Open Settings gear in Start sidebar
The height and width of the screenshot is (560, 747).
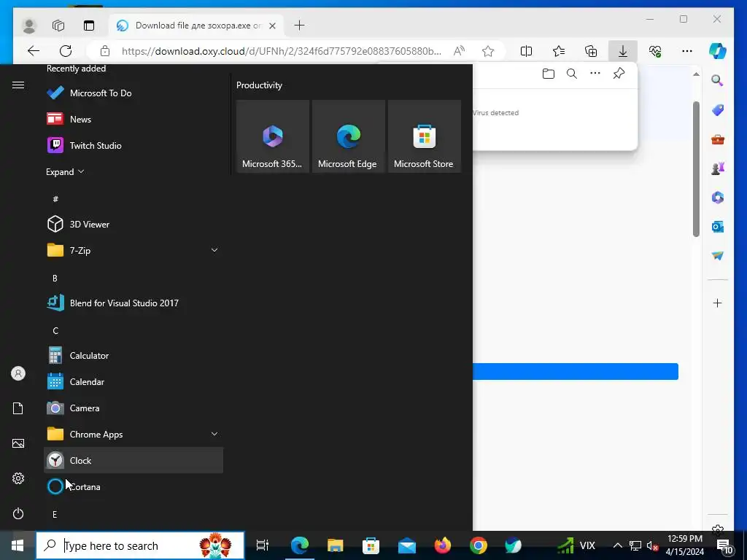[x=18, y=478]
